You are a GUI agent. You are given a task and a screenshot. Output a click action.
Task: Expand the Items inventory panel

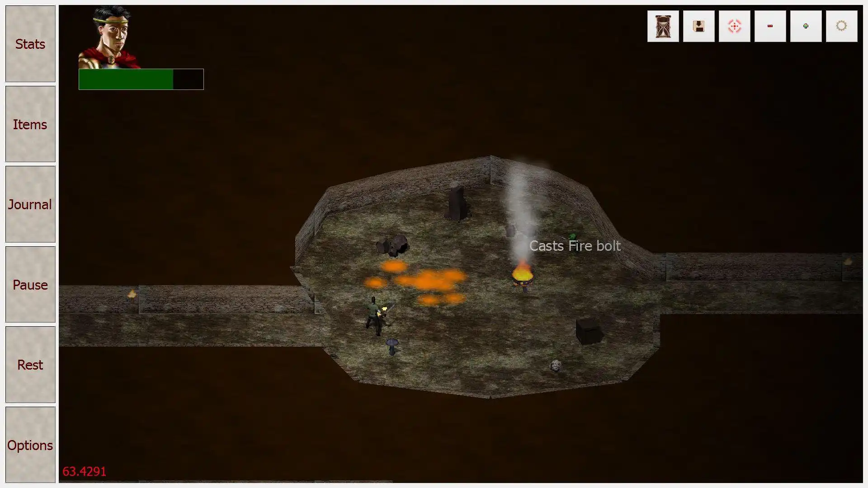click(x=30, y=124)
